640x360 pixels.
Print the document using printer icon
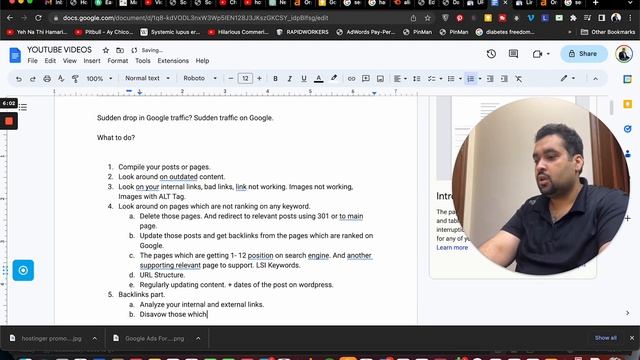coord(47,79)
